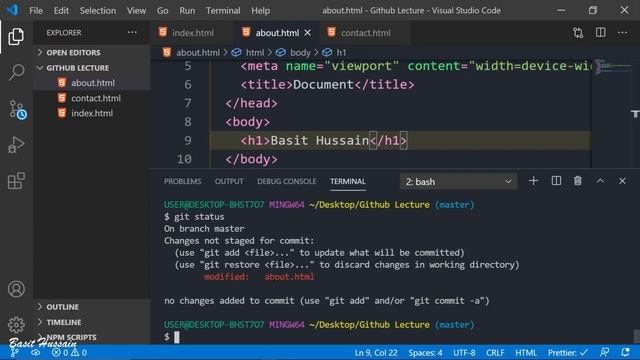Screen dimensions: 640x360
Task: Open the Manage gear settings icon
Action: click(16, 325)
